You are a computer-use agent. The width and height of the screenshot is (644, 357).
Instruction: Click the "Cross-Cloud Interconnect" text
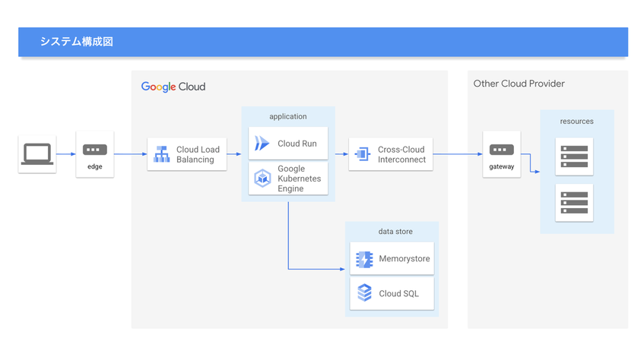(401, 155)
